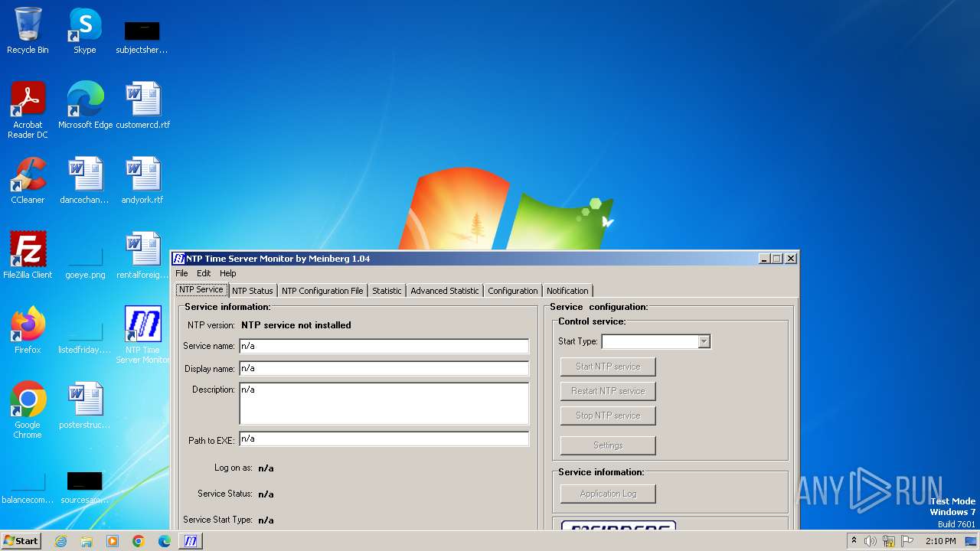Select the listedfriday desktop file
980x551 pixels.
pos(84,337)
